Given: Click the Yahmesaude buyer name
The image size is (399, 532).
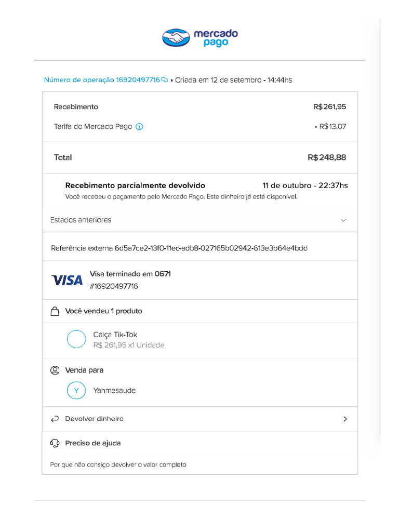Looking at the screenshot, I should [x=114, y=391].
